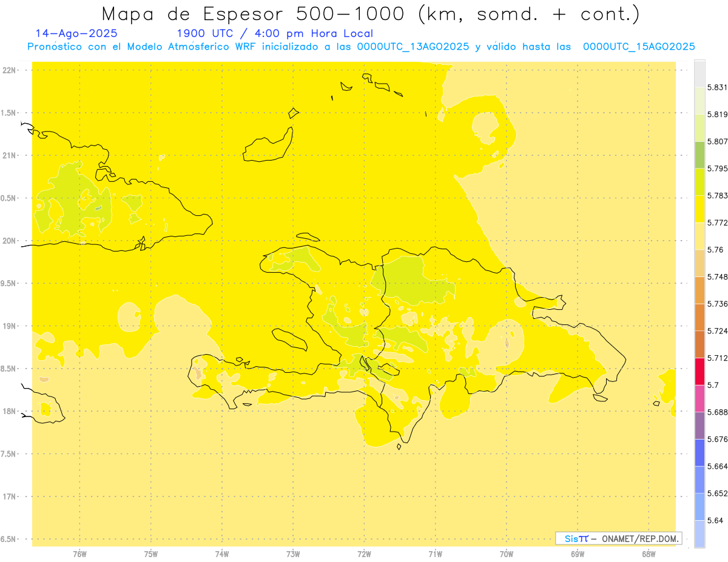Viewport: 728px width, 562px height.
Task: Click the 5.795 colorbar value
Action: pyautogui.click(x=718, y=169)
